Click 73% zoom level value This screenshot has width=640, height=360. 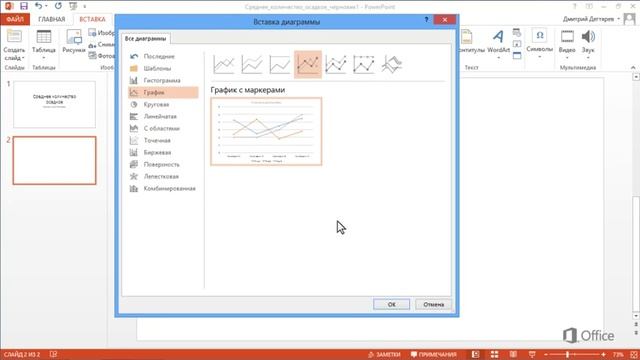point(618,355)
